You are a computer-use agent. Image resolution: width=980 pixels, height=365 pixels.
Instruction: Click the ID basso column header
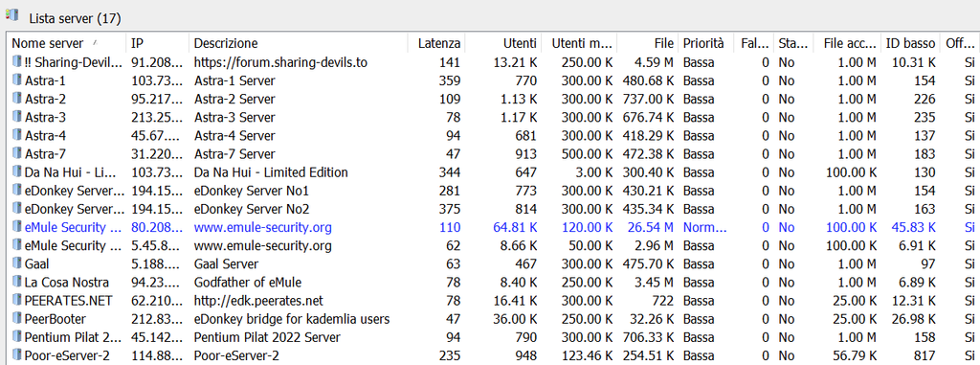click(x=911, y=43)
